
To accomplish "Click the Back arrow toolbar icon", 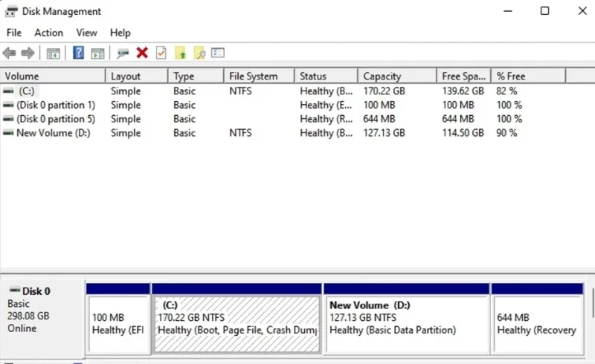I will point(9,53).
